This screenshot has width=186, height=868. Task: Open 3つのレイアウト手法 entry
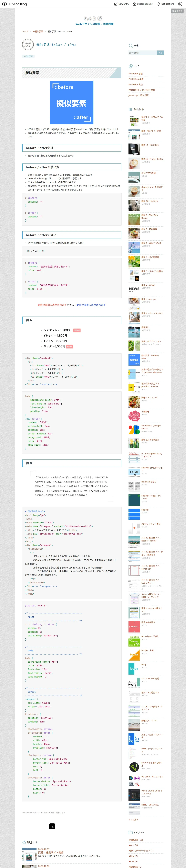[x=151, y=524]
